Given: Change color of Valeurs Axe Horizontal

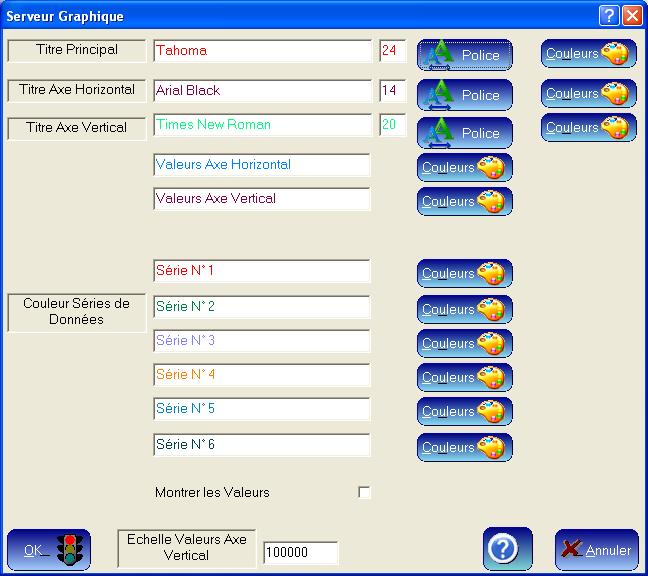Looking at the screenshot, I should [x=464, y=168].
